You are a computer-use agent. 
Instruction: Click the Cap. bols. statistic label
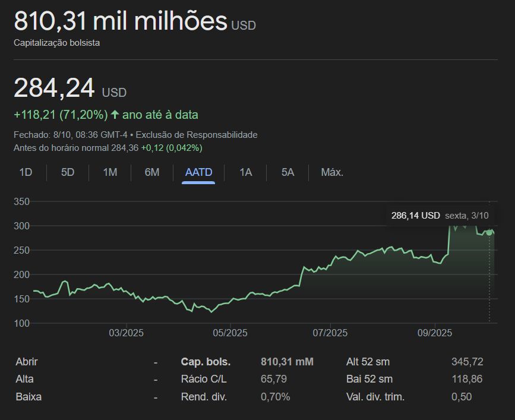tap(206, 361)
